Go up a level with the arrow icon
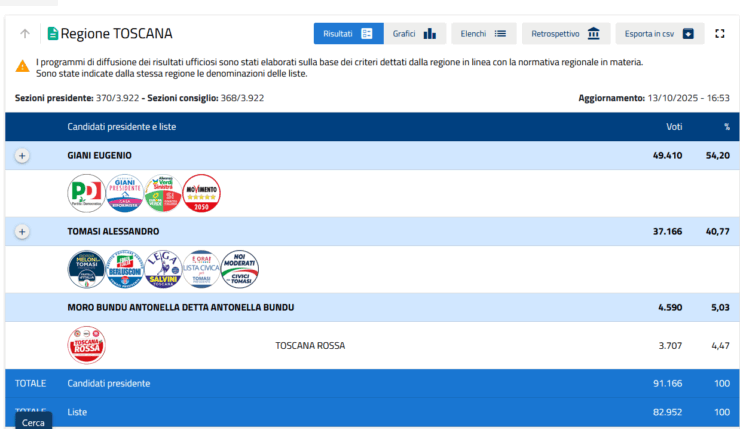 tap(24, 34)
